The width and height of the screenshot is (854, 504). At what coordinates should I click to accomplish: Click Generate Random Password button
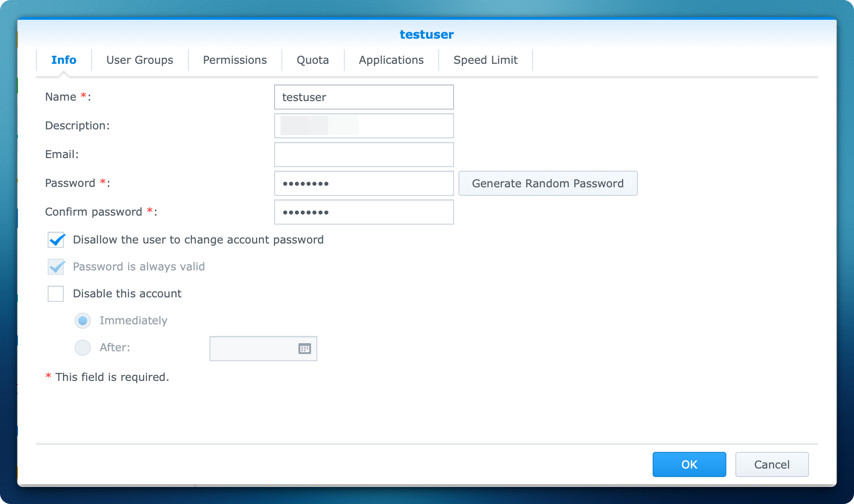tap(547, 183)
